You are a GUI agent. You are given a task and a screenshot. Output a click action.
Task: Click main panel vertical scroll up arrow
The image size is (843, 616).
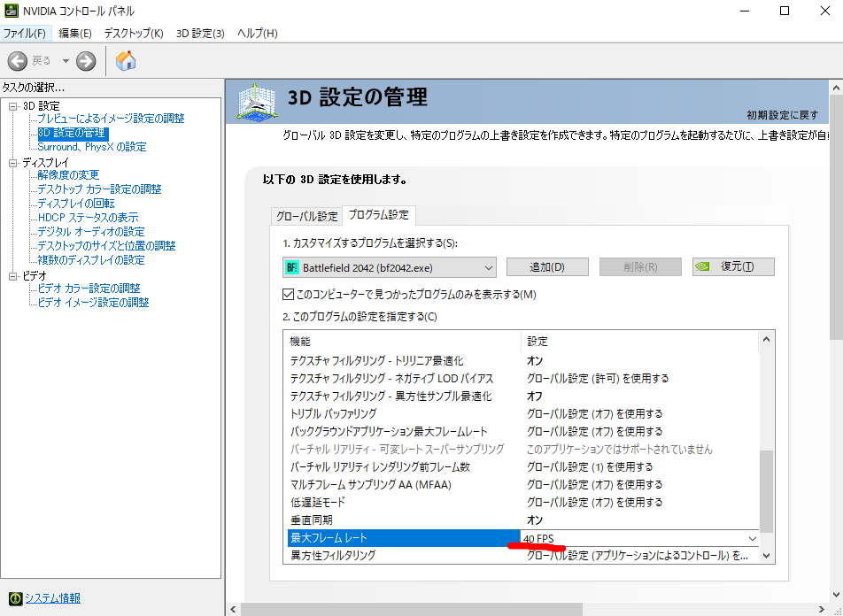click(x=837, y=87)
